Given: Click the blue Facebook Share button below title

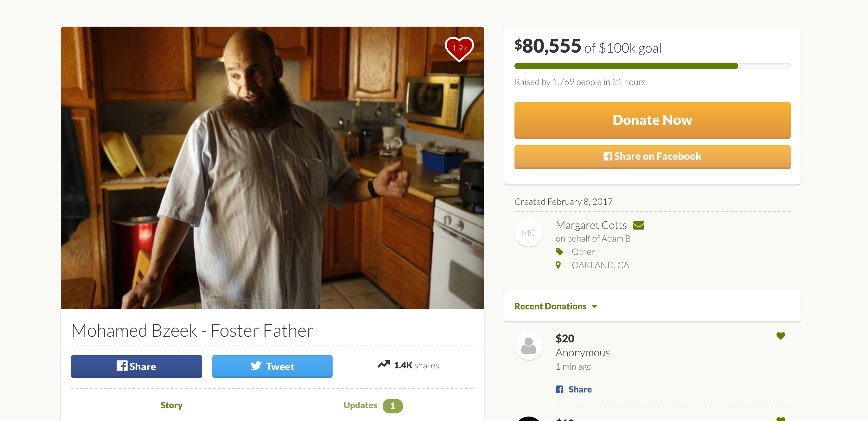Looking at the screenshot, I should (x=136, y=366).
